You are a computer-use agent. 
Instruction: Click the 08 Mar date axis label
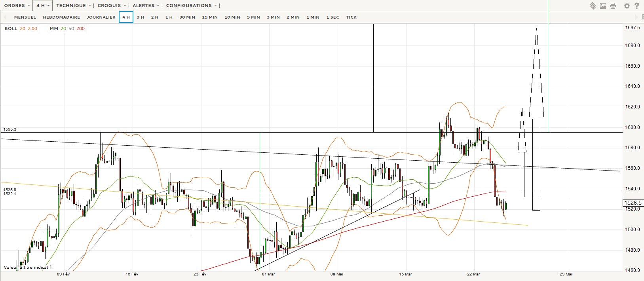(x=337, y=274)
